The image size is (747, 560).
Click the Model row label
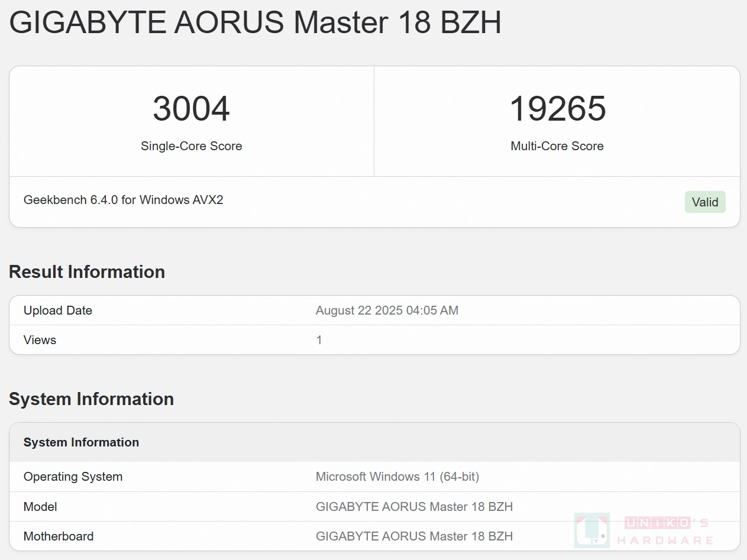(40, 507)
